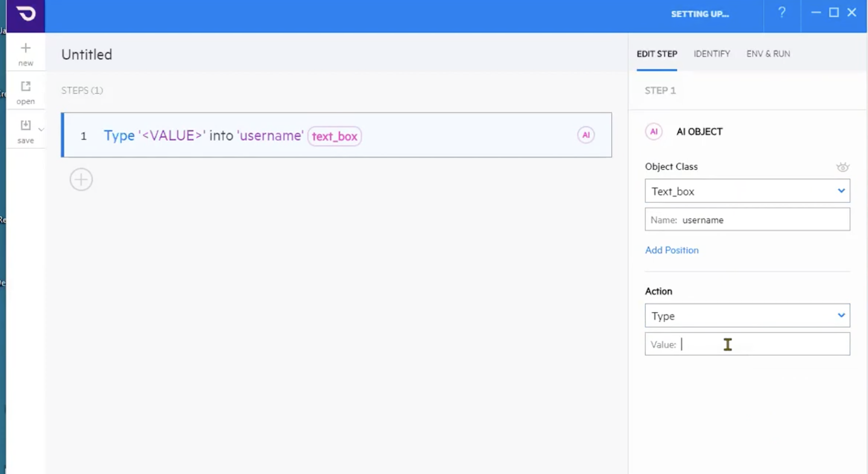Click the AI icon beside AI OBJECT
This screenshot has width=868, height=474.
654,131
